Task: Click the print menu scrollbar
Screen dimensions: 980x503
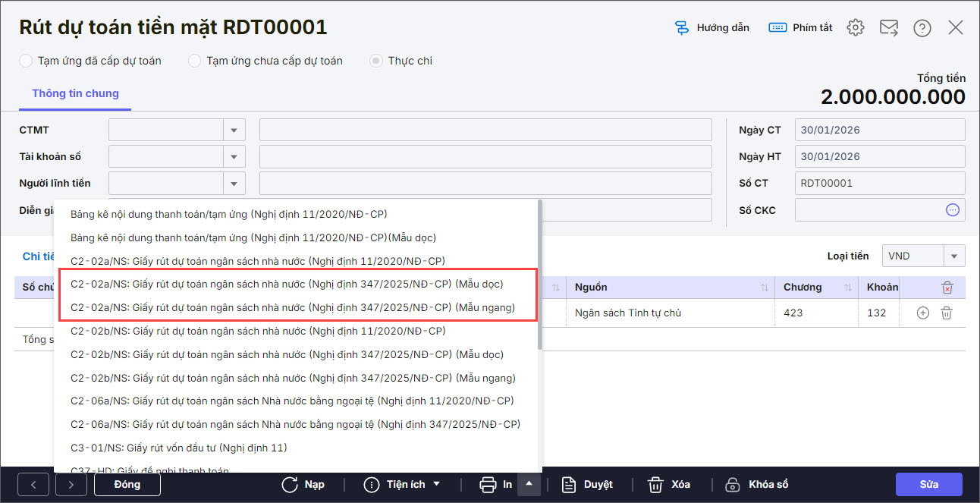Action: pos(539,273)
